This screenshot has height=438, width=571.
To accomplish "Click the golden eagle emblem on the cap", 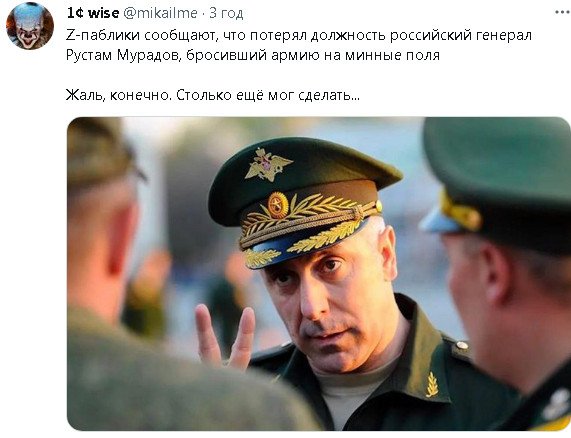I will pyautogui.click(x=268, y=165).
